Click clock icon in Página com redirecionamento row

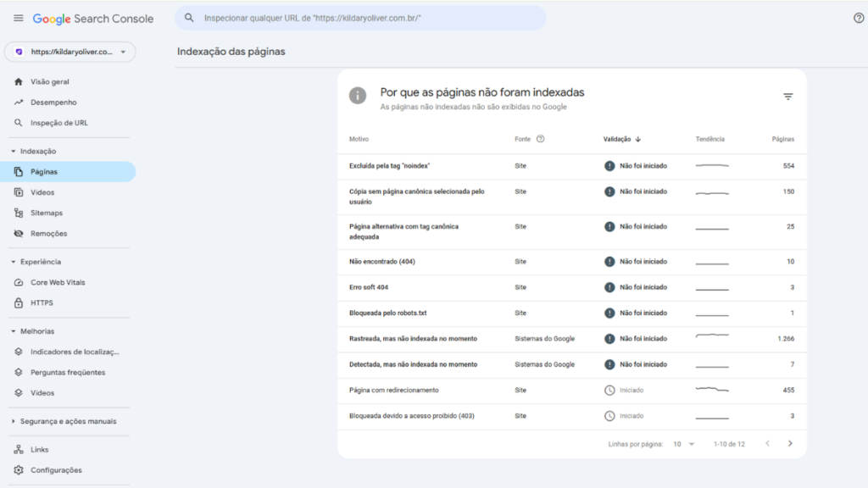(x=609, y=390)
